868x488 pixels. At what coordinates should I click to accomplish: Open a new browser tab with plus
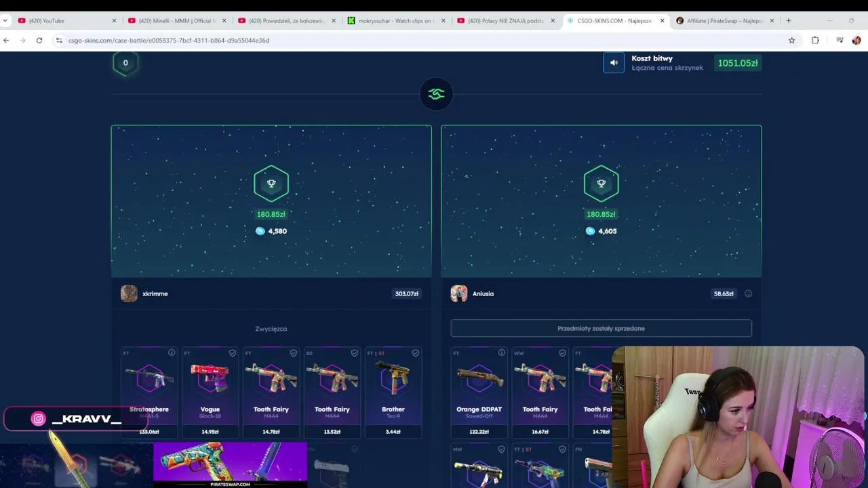tap(788, 20)
